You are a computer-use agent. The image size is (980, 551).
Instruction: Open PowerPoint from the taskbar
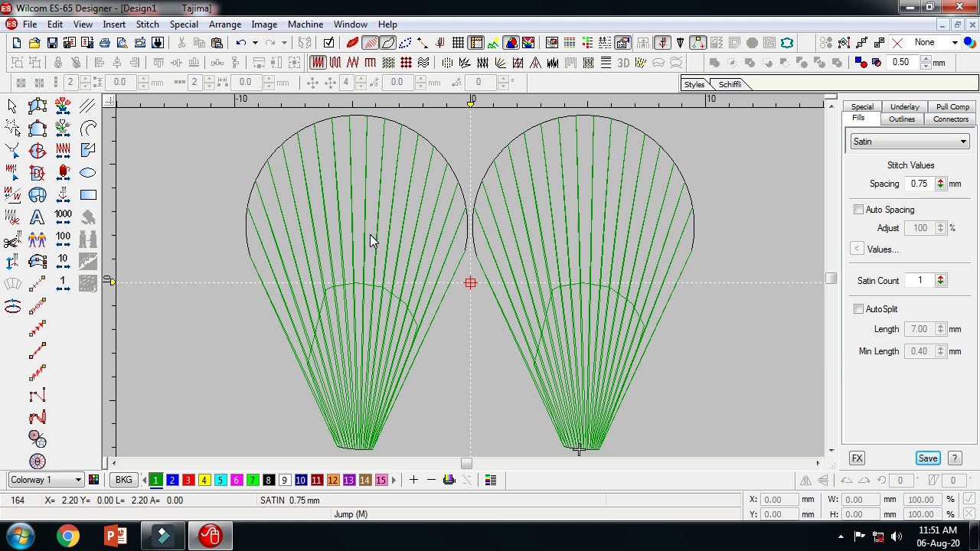click(115, 536)
